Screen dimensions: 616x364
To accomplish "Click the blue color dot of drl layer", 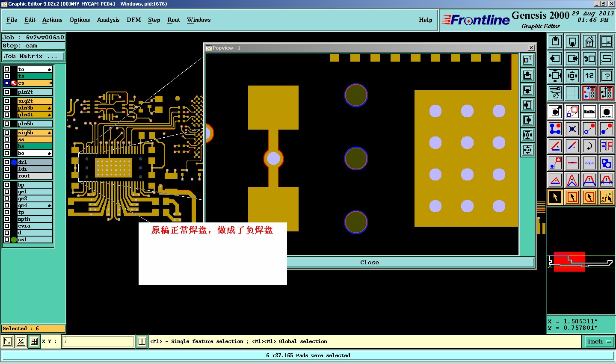I will (14, 162).
